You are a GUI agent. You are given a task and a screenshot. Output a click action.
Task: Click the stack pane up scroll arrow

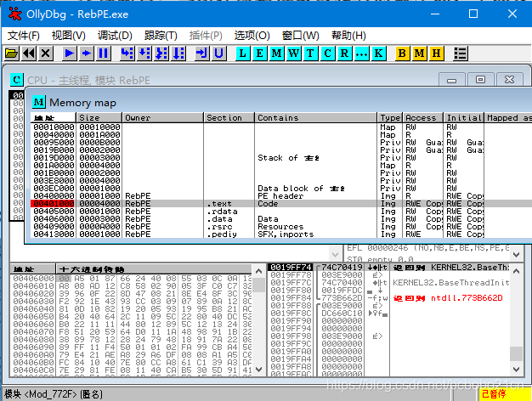(x=516, y=271)
